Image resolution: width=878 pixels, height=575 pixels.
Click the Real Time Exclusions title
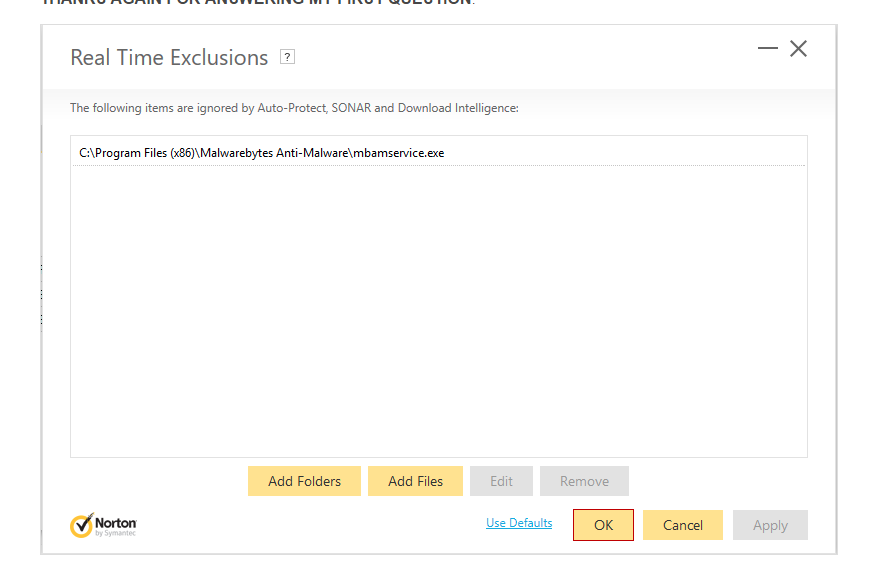[169, 58]
